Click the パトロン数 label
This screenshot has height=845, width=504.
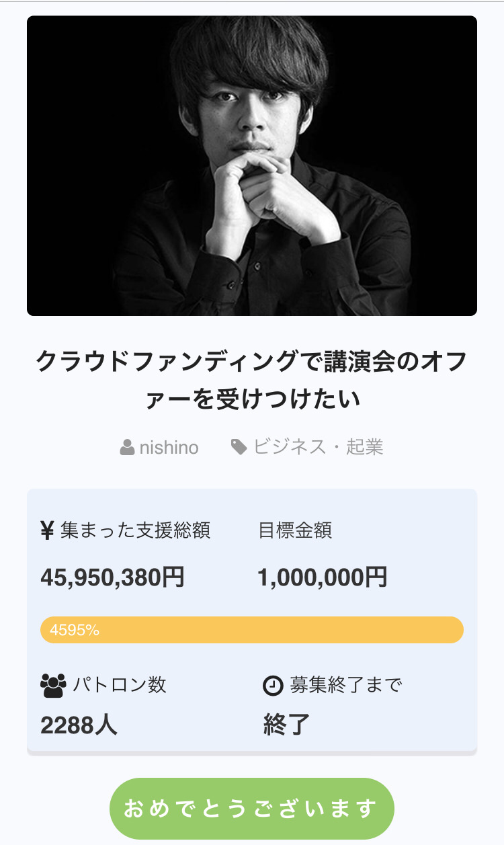tap(120, 685)
